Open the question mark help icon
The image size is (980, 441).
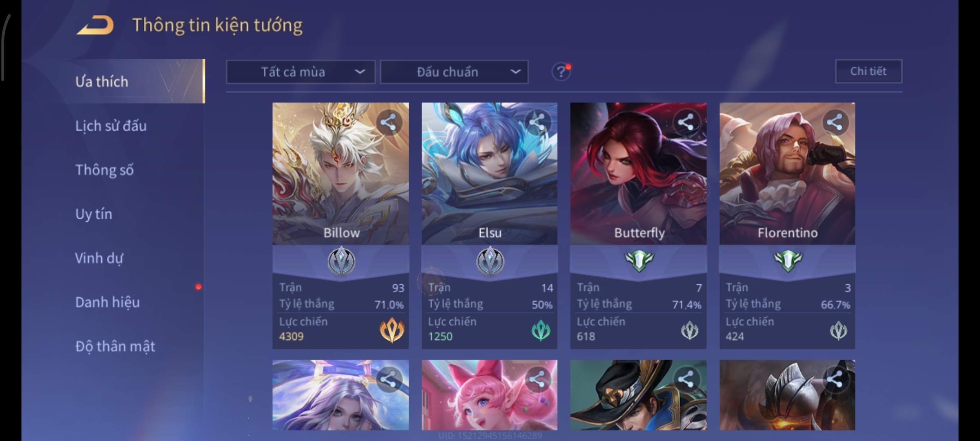561,72
